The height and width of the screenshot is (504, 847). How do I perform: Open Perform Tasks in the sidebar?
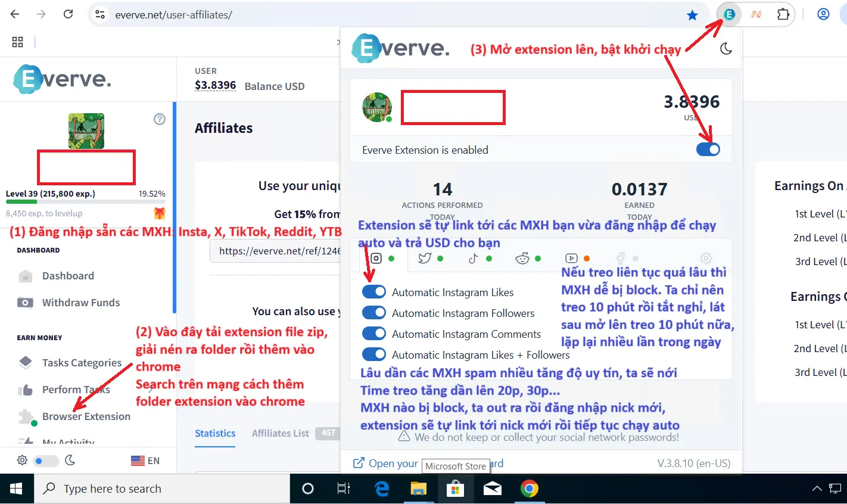pos(76,390)
